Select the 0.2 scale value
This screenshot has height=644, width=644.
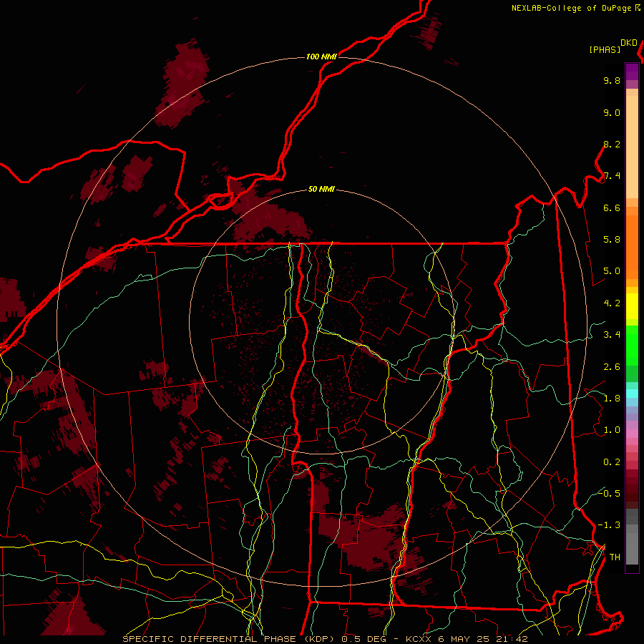612,462
